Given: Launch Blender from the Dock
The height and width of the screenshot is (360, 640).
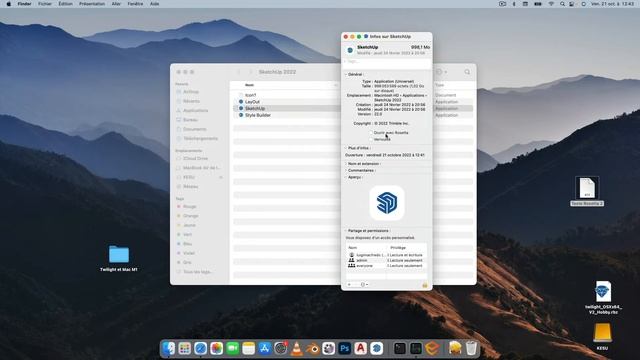Looking at the screenshot, I should (313, 348).
